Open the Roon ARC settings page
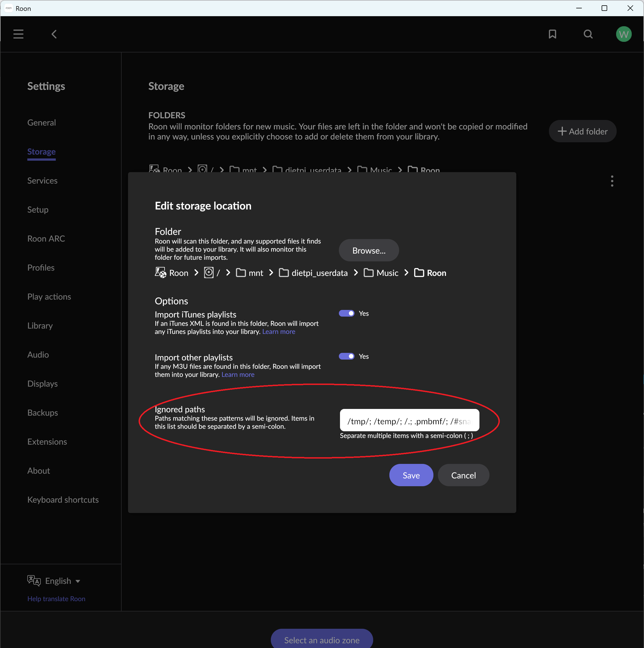The height and width of the screenshot is (648, 644). (46, 239)
